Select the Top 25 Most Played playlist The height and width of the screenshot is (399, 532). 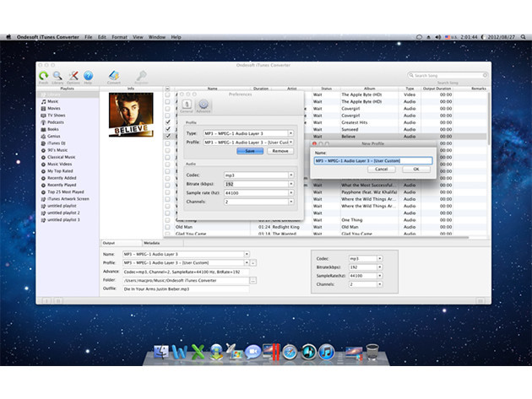pyautogui.click(x=62, y=191)
